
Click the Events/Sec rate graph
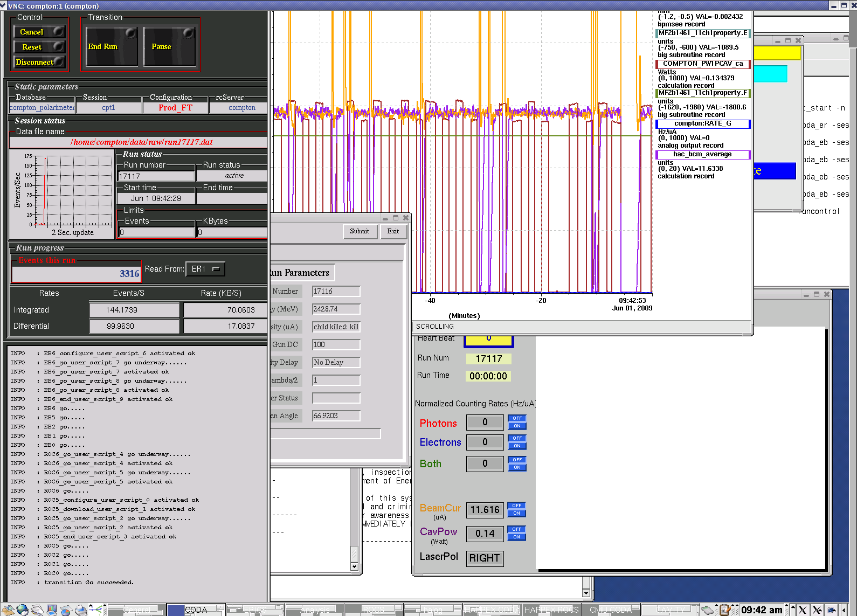62,194
